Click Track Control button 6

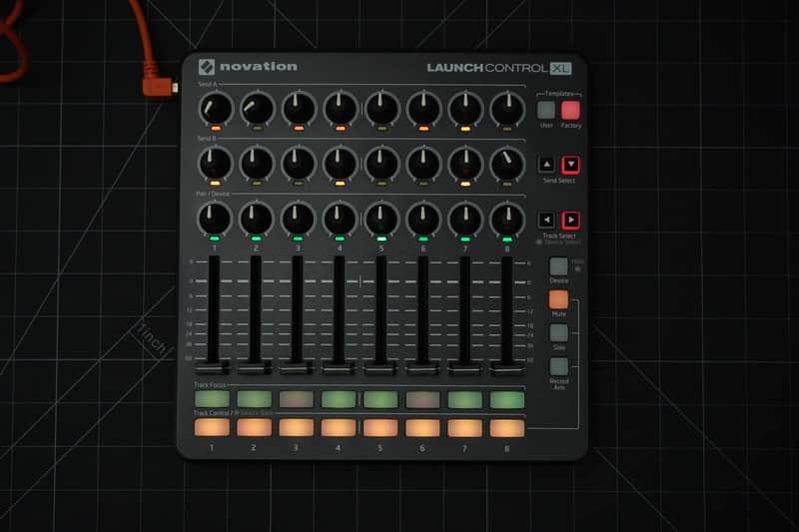[422, 428]
